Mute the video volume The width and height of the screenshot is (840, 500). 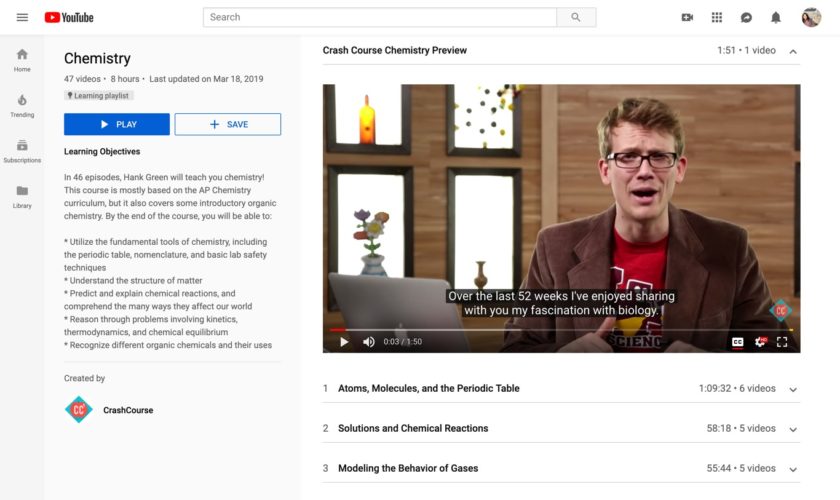tap(368, 342)
